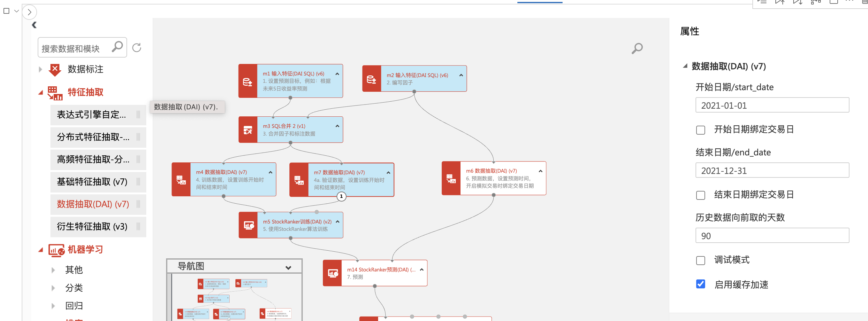The height and width of the screenshot is (321, 868).
Task: Enable 开始日期绑定交易日 checkbox
Action: coord(700,130)
